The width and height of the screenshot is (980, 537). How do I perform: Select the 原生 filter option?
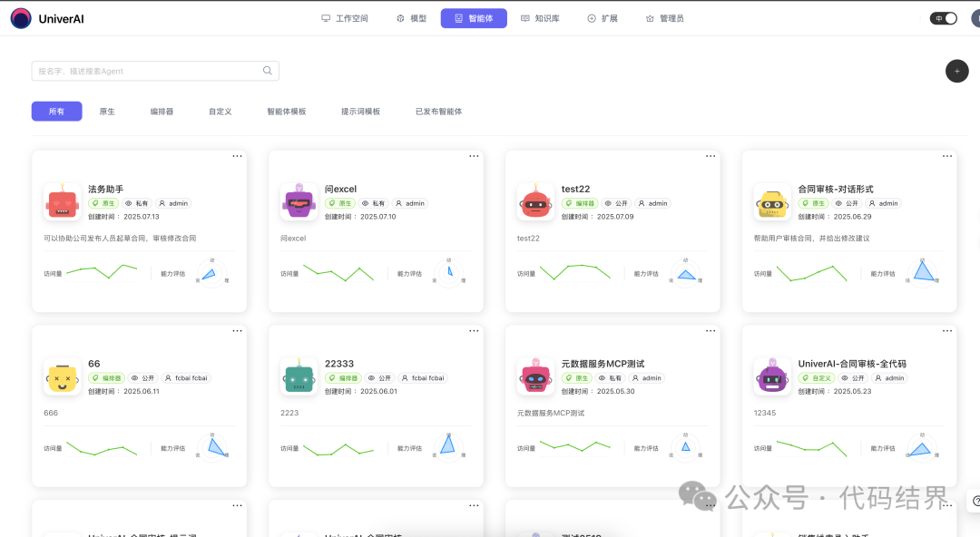[x=107, y=112]
